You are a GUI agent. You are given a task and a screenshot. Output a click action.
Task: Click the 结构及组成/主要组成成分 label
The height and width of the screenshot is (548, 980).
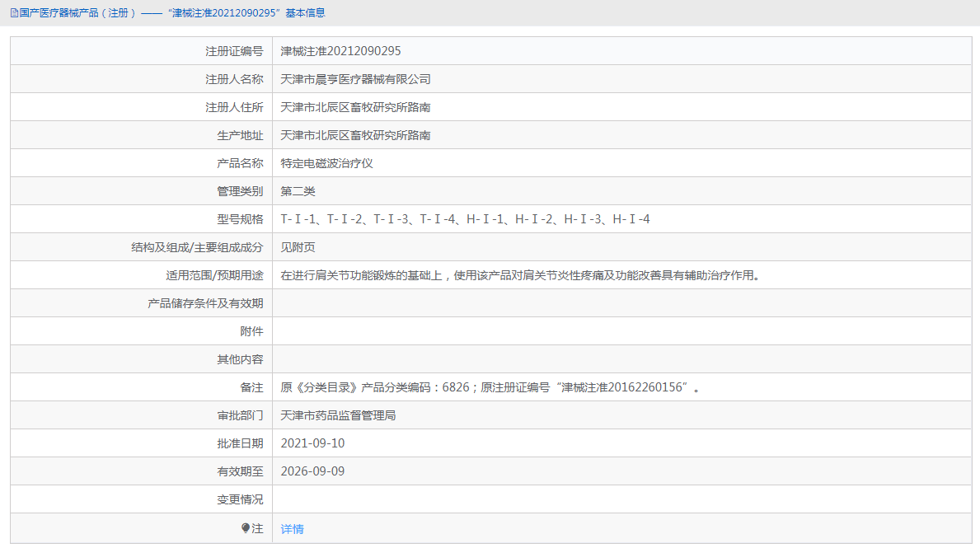198,247
